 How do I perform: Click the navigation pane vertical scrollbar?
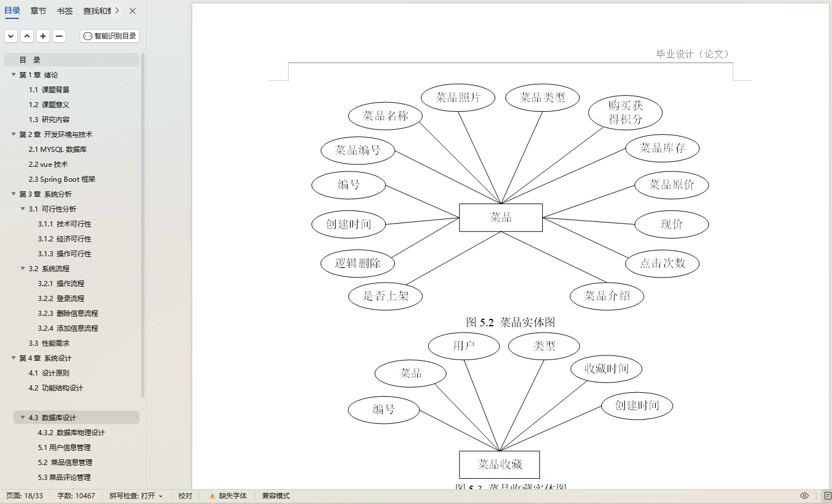[x=143, y=225]
